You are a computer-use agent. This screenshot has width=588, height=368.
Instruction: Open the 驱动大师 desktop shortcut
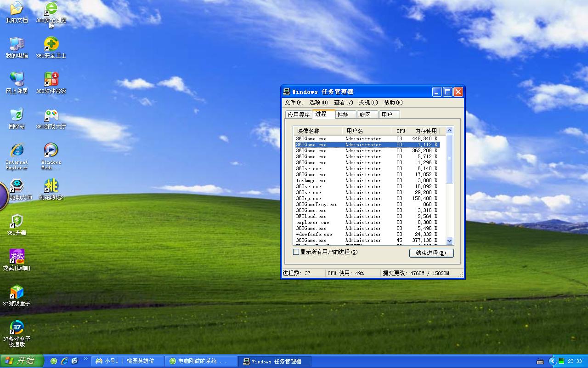point(17,190)
